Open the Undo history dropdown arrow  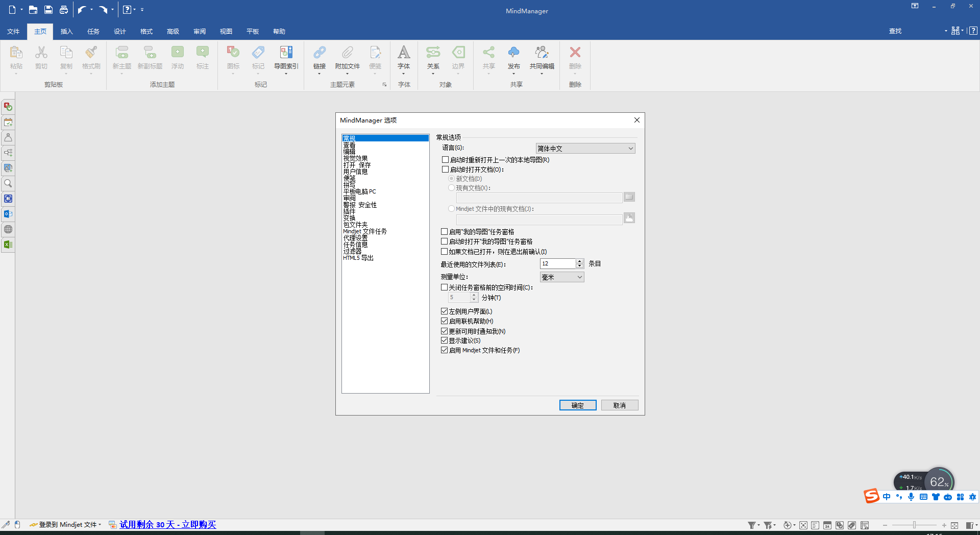click(91, 10)
